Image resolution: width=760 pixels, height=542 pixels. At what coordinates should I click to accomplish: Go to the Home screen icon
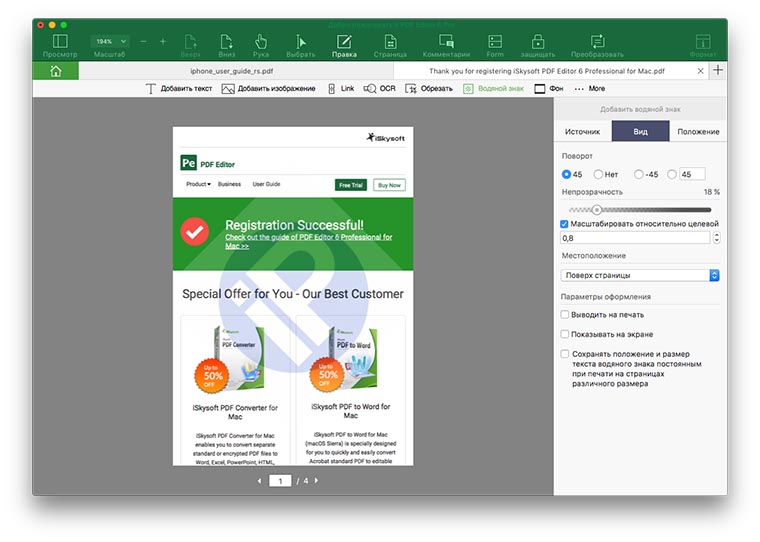(56, 71)
